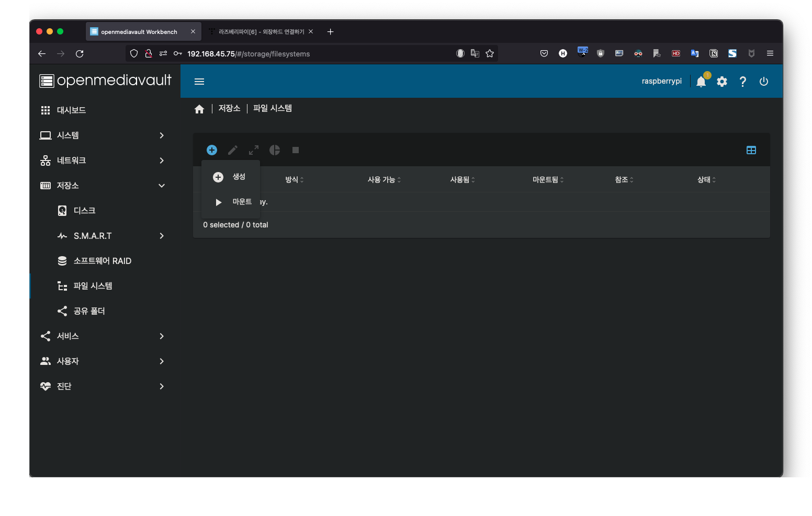The image size is (812, 516).
Task: Click the power icon in header
Action: click(x=764, y=81)
